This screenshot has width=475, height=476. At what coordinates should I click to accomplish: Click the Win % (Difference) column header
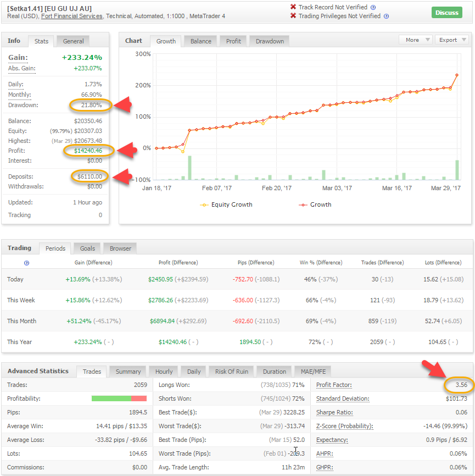[x=321, y=263]
